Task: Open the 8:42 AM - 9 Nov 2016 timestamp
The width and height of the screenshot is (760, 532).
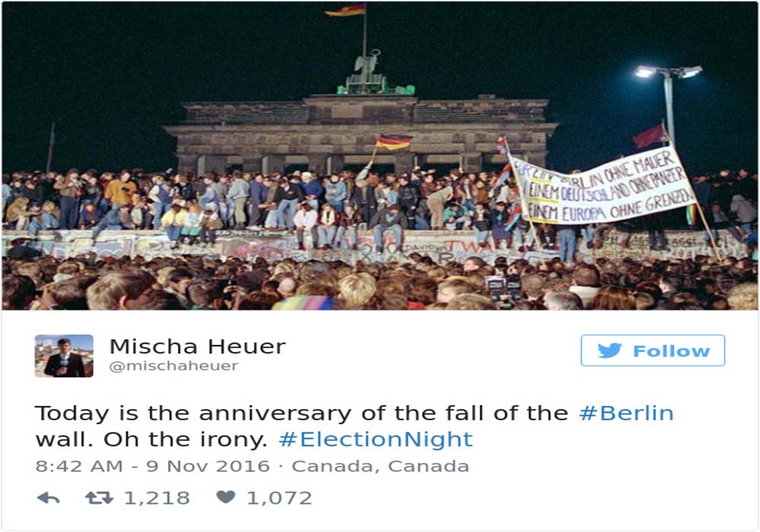Action: (152, 466)
